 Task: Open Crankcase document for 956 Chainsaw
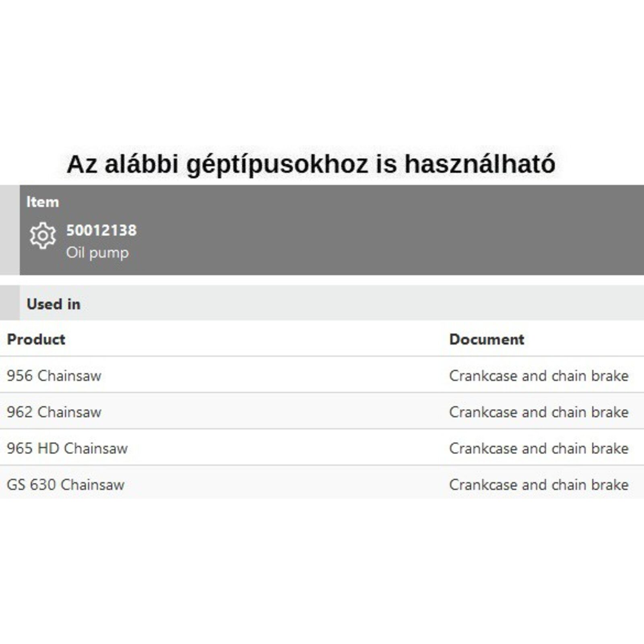539,376
